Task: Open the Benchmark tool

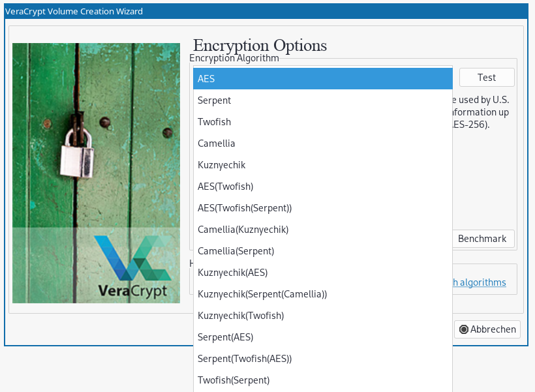Action: point(483,239)
